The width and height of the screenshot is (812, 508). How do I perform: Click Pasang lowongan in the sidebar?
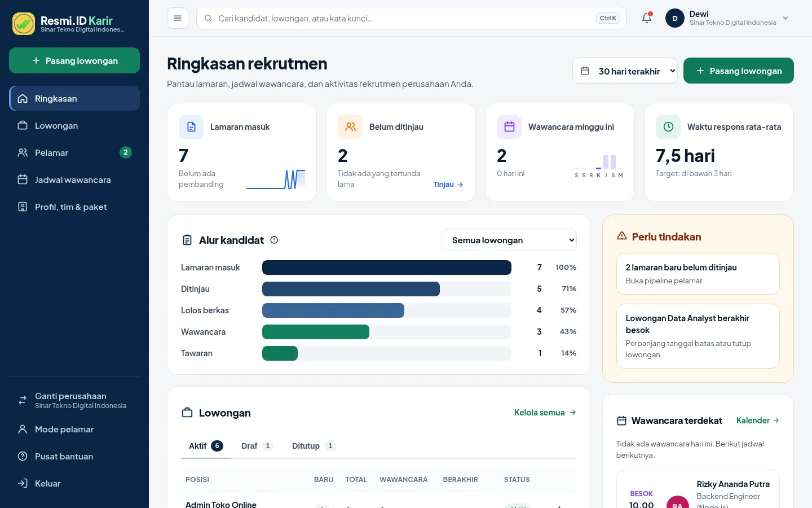74,60
